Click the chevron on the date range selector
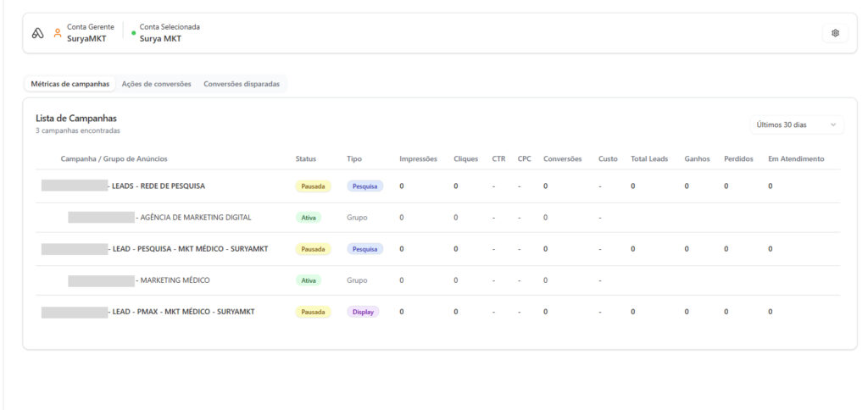This screenshot has width=868, height=410. (833, 125)
